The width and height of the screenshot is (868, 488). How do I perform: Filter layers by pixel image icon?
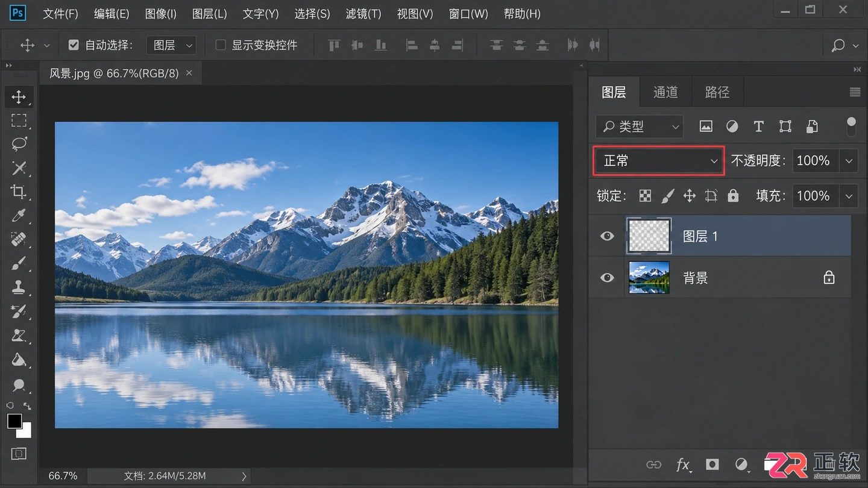[706, 127]
